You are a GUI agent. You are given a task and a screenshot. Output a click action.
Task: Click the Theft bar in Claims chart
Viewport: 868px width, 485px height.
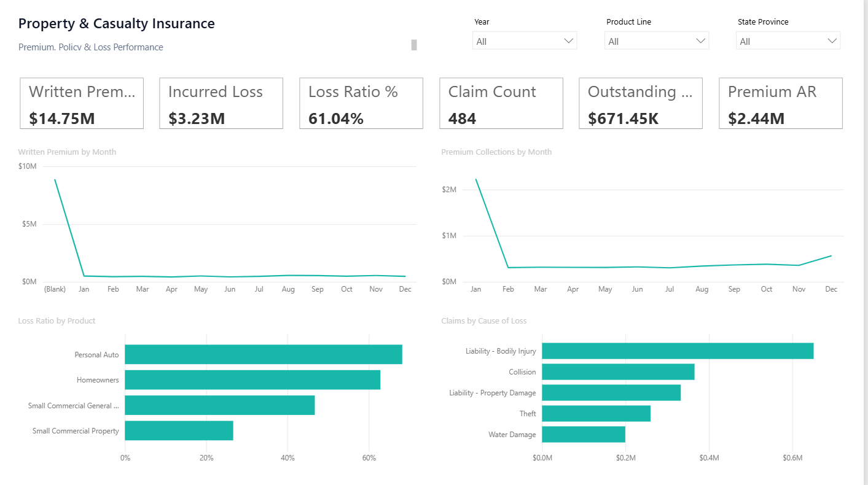pyautogui.click(x=596, y=414)
